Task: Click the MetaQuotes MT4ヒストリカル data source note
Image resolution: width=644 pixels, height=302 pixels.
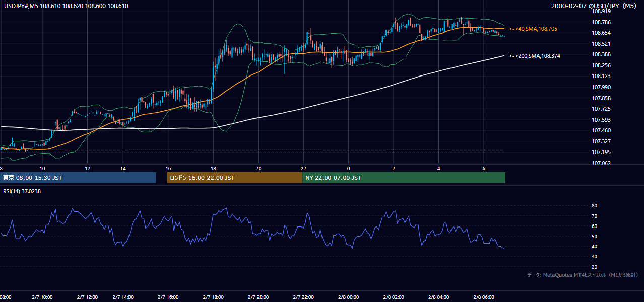Action: 583,275
